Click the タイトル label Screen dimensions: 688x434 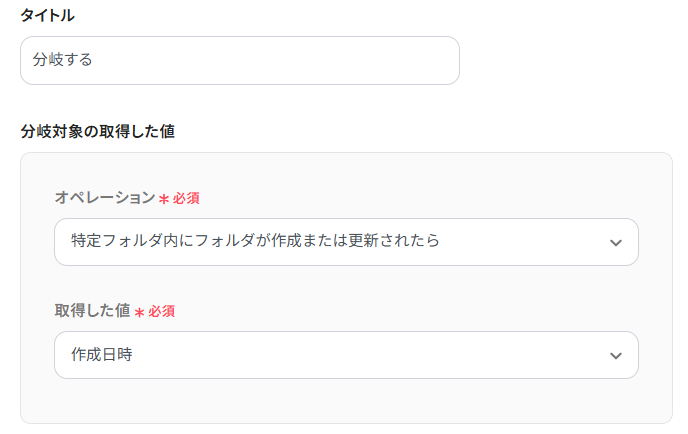click(47, 15)
